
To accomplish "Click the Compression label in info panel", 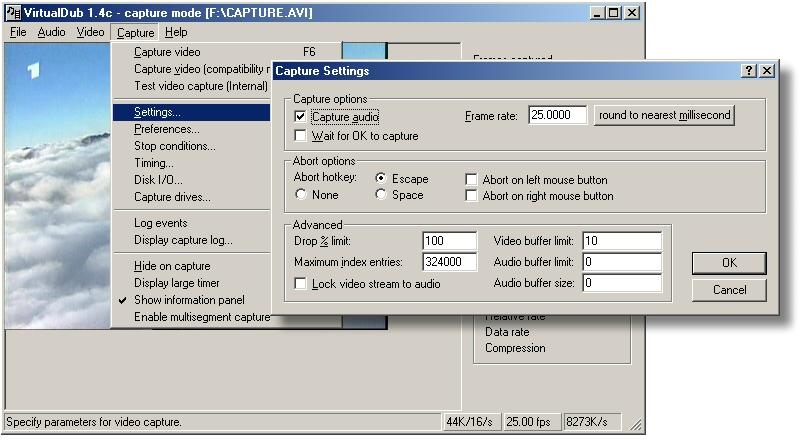I will [x=515, y=348].
